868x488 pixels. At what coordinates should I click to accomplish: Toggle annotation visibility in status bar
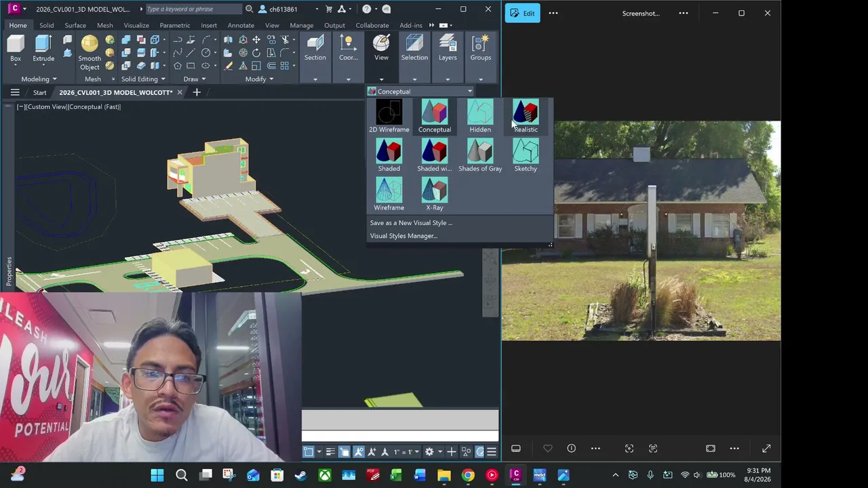(x=359, y=452)
